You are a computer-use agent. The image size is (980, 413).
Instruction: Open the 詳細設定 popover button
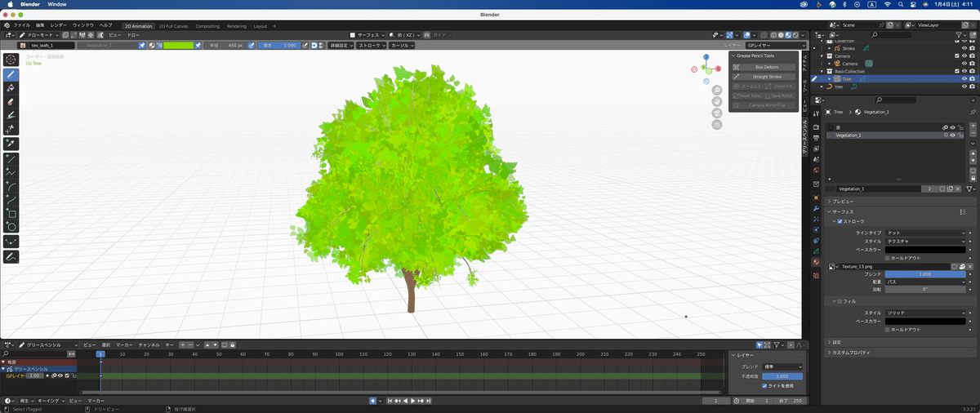point(341,46)
